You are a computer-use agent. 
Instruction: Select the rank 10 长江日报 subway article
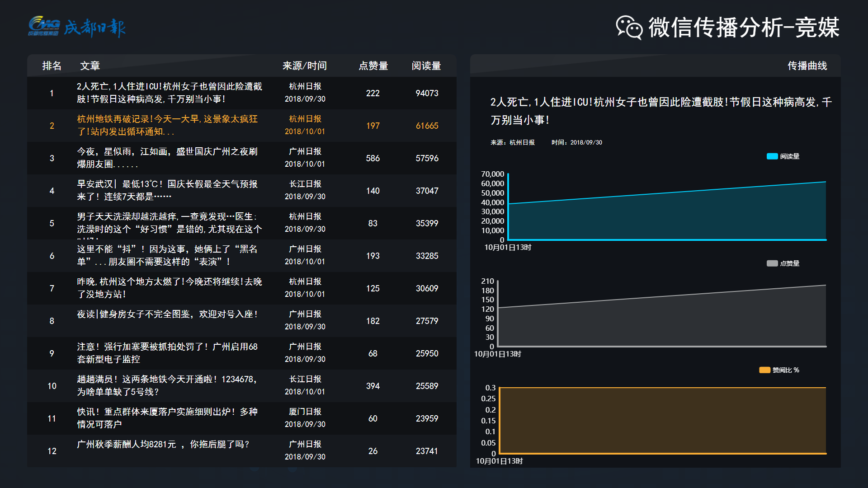pyautogui.click(x=167, y=385)
